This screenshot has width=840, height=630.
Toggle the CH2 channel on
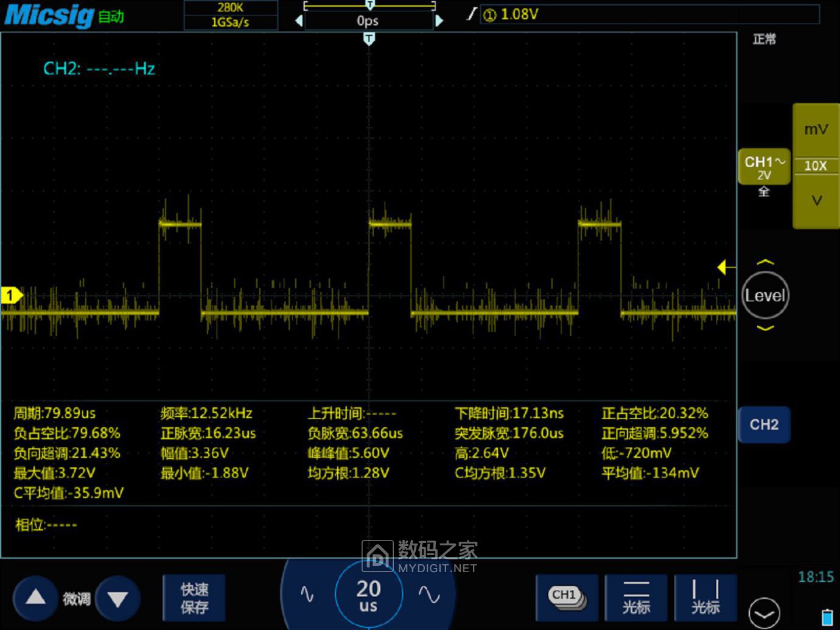point(764,424)
